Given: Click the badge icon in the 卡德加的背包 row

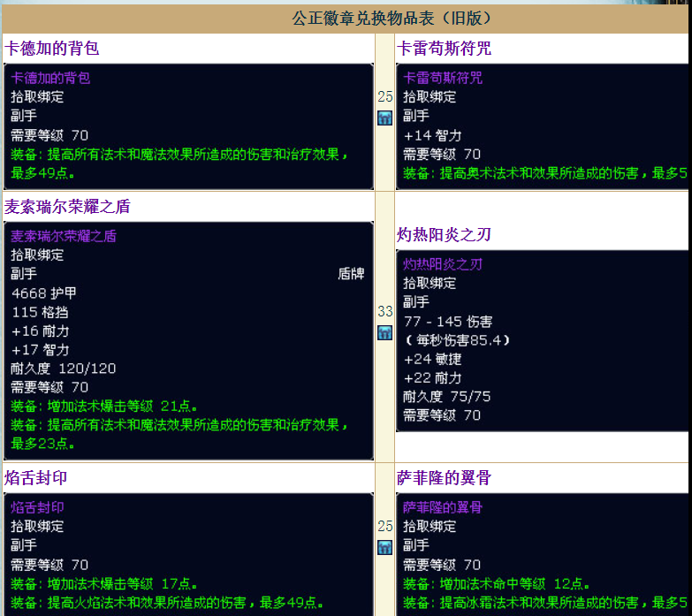Looking at the screenshot, I should 384,118.
